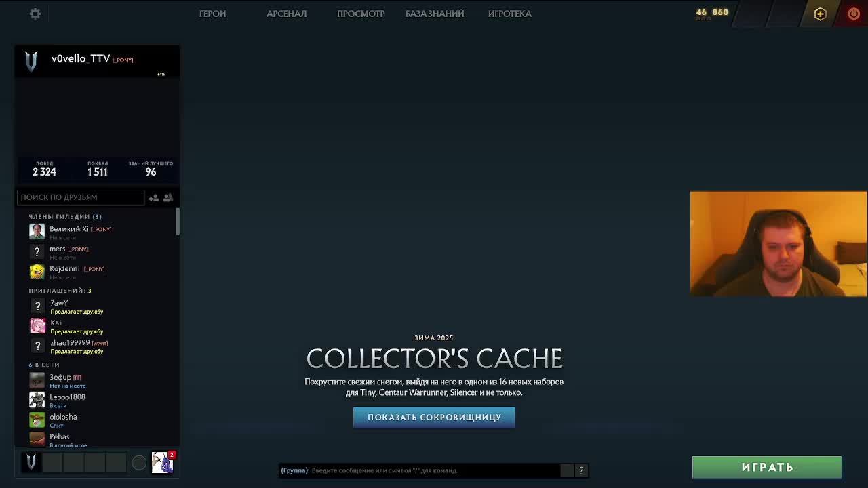868x488 pixels.
Task: Click Leooo1808's avatar
Action: coord(37,399)
